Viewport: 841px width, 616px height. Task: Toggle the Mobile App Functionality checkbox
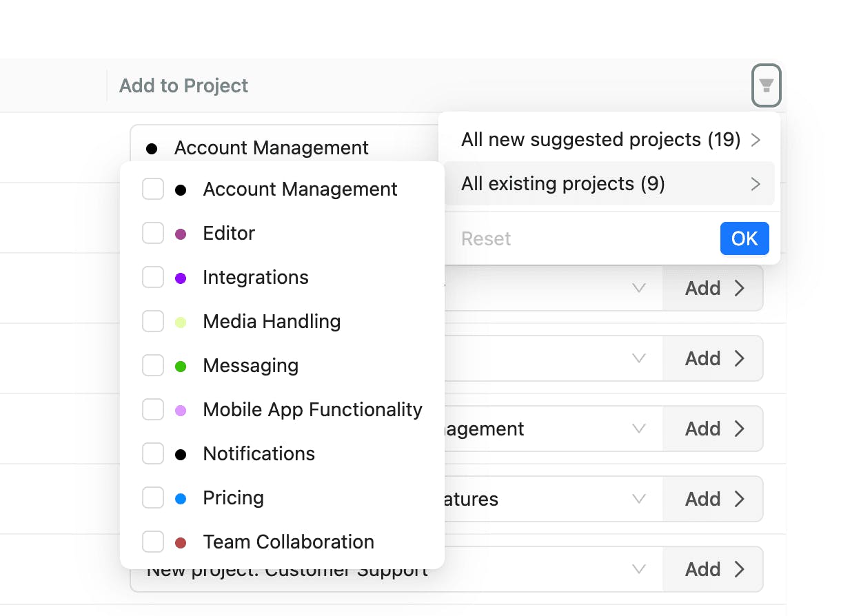[153, 410]
